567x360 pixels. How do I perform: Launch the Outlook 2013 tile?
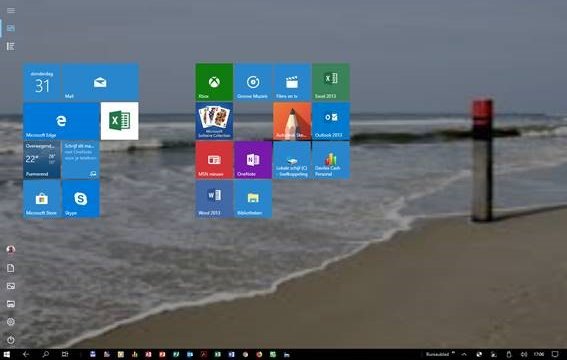[x=331, y=121]
